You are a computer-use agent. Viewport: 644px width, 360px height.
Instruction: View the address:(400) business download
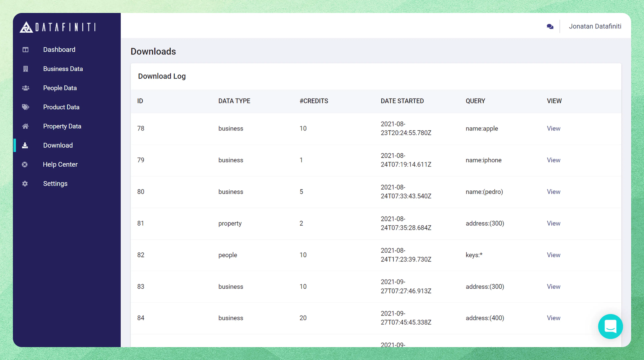[553, 318]
